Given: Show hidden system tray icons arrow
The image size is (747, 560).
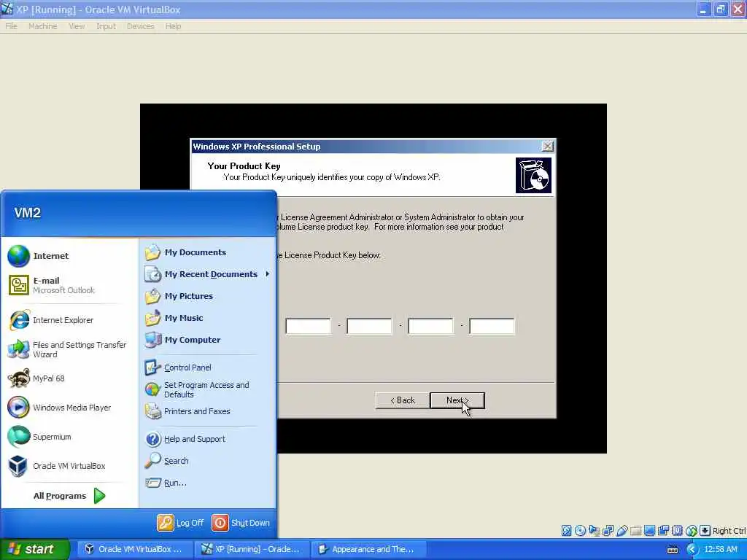Looking at the screenshot, I should [693, 550].
